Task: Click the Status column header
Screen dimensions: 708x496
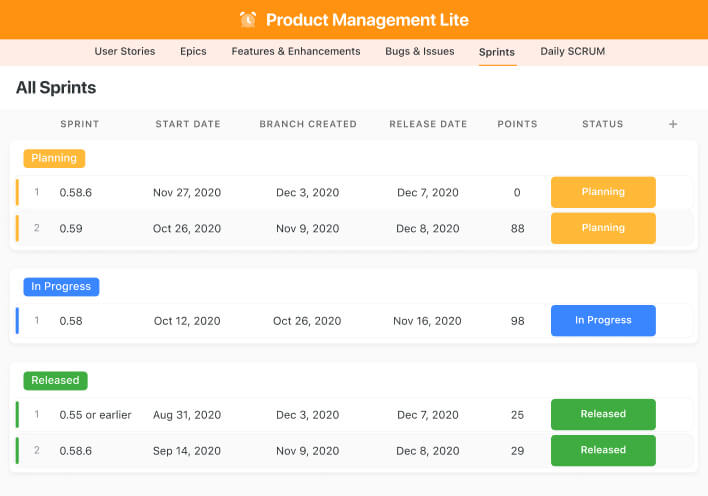Action: click(x=602, y=124)
